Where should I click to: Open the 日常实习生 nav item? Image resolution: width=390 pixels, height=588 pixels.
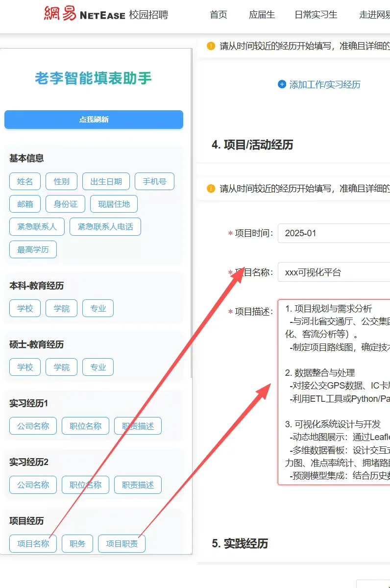click(316, 15)
